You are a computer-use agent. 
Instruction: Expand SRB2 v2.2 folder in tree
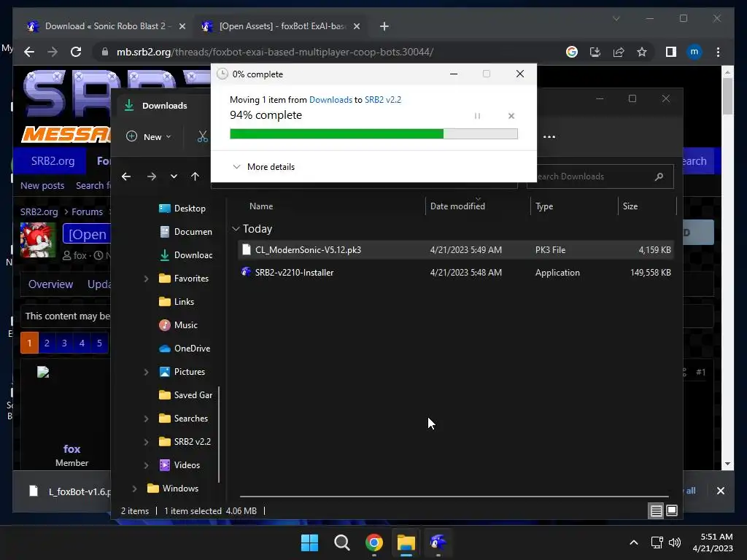pyautogui.click(x=146, y=441)
